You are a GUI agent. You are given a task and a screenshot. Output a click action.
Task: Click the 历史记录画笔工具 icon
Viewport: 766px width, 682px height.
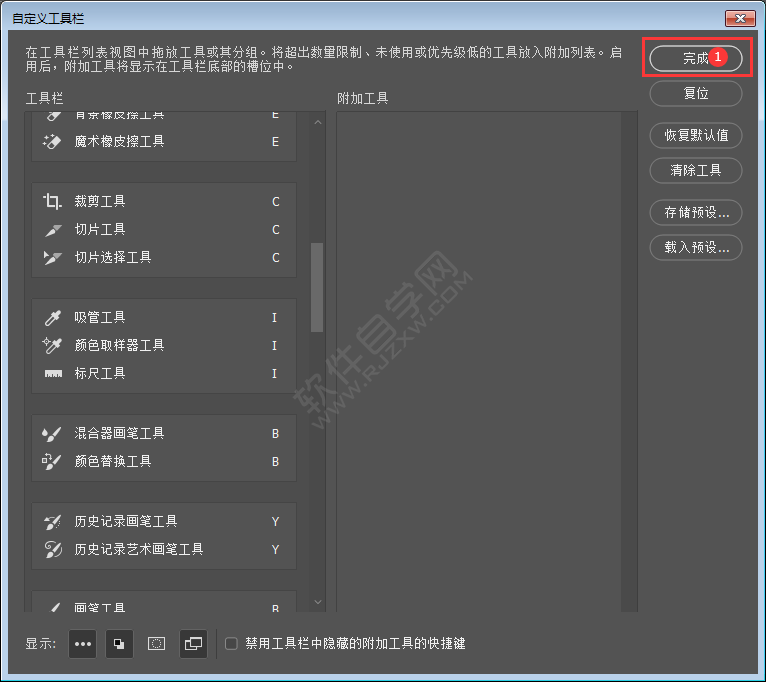coord(53,522)
